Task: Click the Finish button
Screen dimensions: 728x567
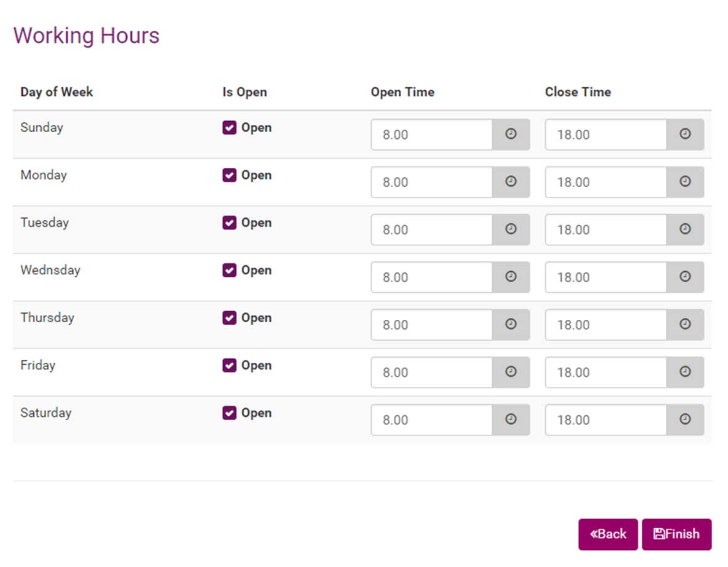Action: coord(676,534)
